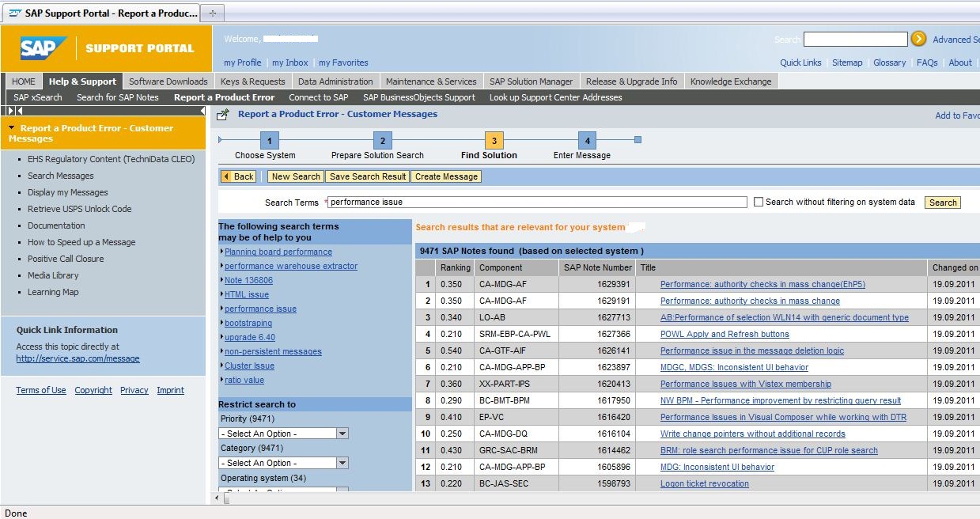980x519 pixels.
Task: Open the Imprint footer link
Action: point(171,390)
